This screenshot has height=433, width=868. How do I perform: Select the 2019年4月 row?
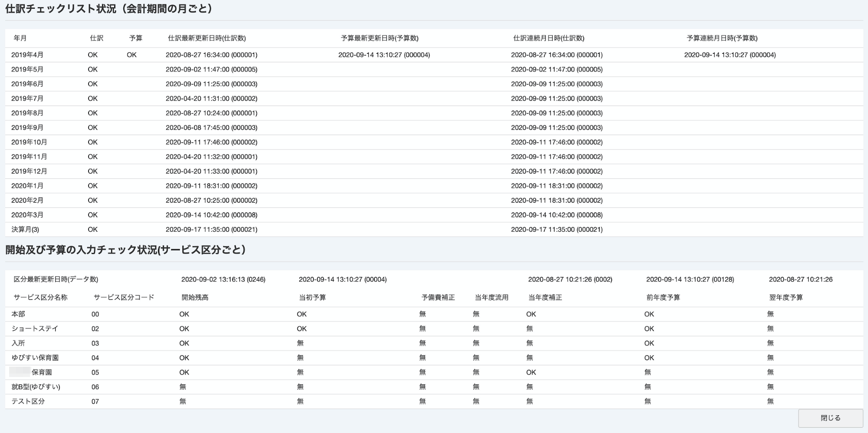point(434,55)
